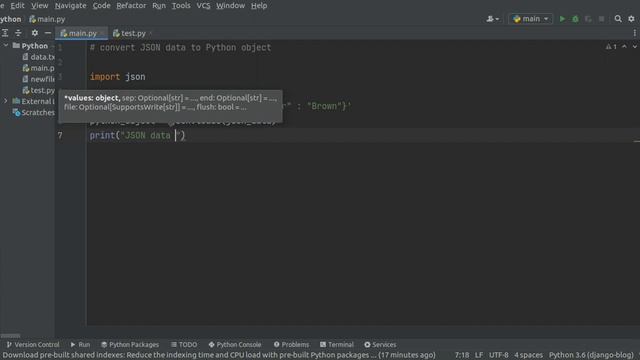Open the user account dropdown icon

point(492,19)
